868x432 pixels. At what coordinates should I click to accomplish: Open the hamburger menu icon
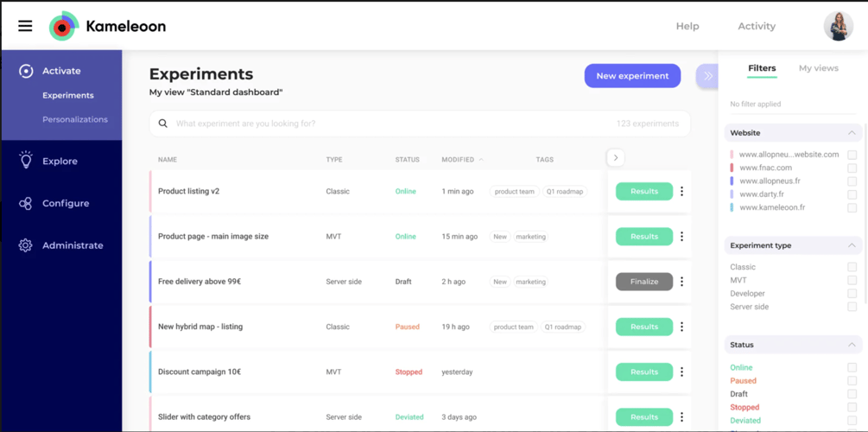(x=25, y=26)
